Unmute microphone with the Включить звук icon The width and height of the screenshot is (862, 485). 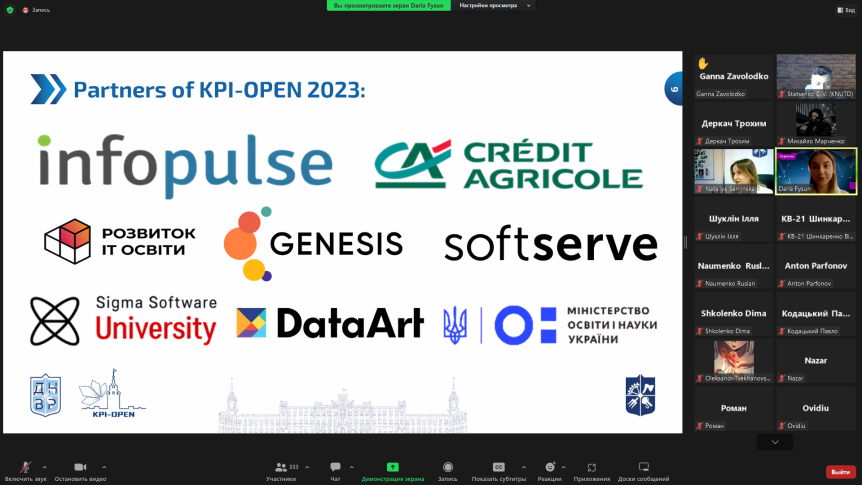(25, 467)
